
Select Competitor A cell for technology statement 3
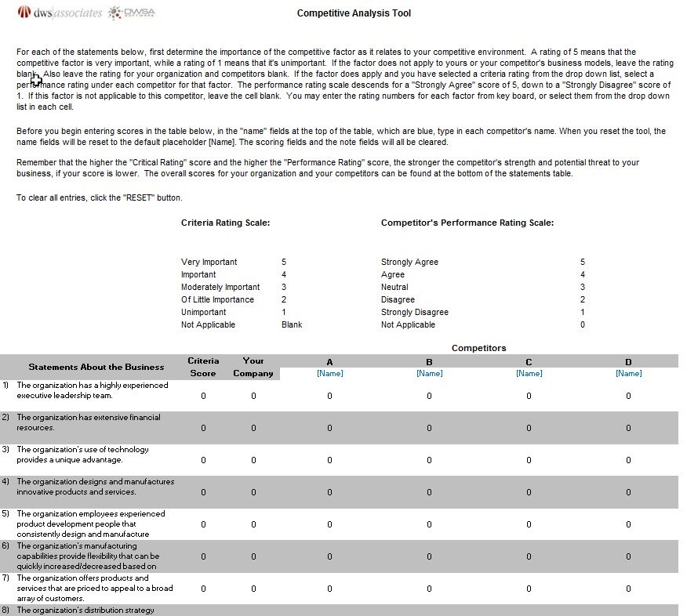[x=330, y=460]
